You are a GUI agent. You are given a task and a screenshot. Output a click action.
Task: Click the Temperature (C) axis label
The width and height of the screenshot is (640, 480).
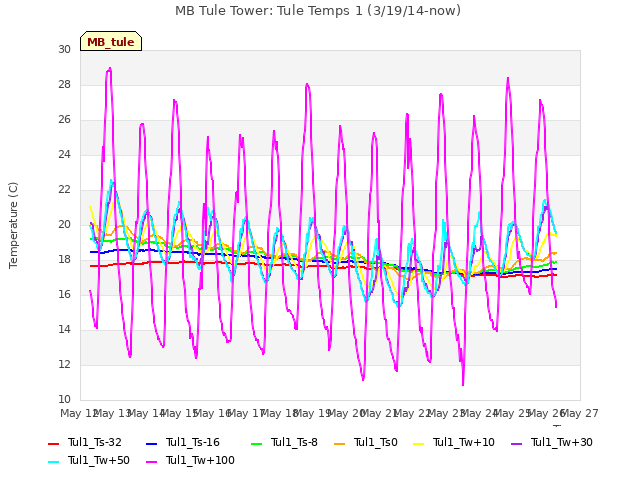pos(13,225)
